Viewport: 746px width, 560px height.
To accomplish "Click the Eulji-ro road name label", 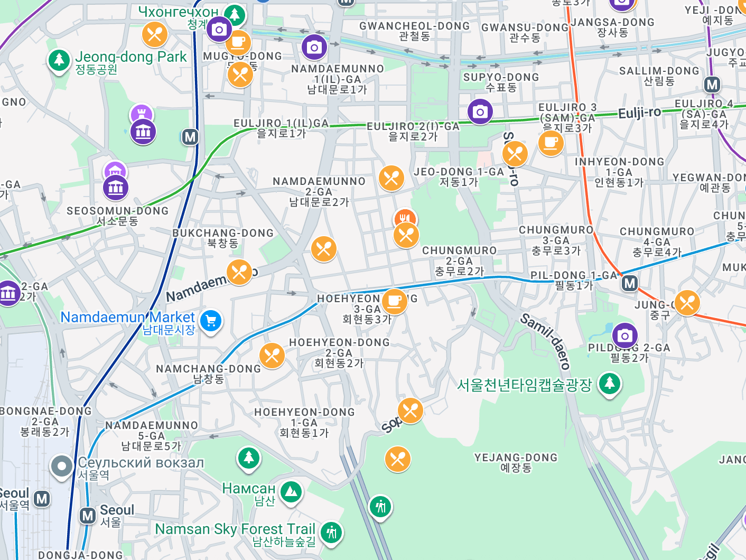I will (639, 113).
